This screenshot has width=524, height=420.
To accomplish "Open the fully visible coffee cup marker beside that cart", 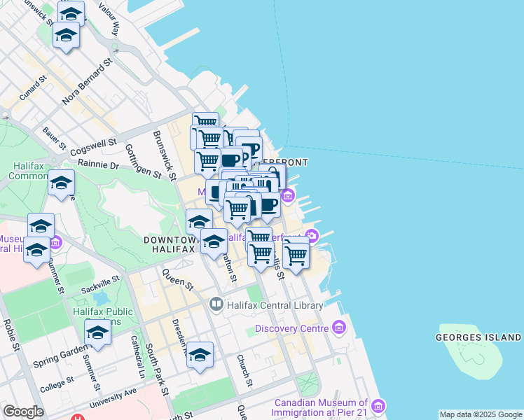I will click(x=231, y=160).
